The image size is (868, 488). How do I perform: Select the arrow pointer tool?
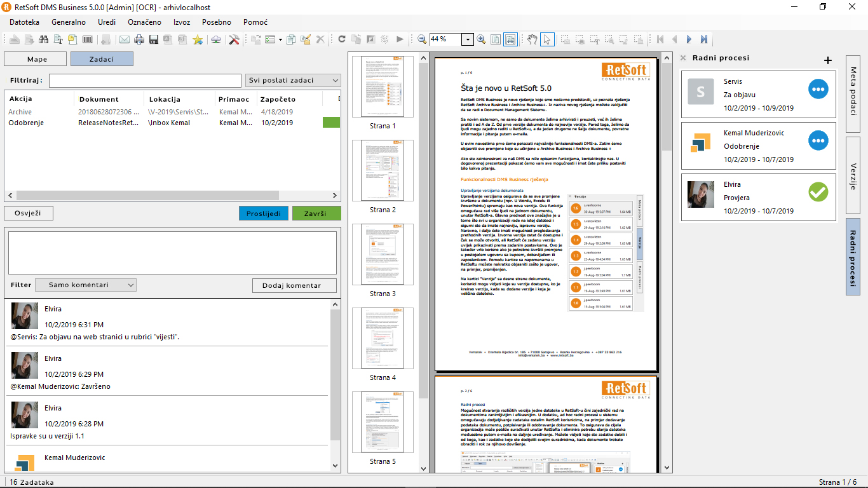pyautogui.click(x=547, y=39)
